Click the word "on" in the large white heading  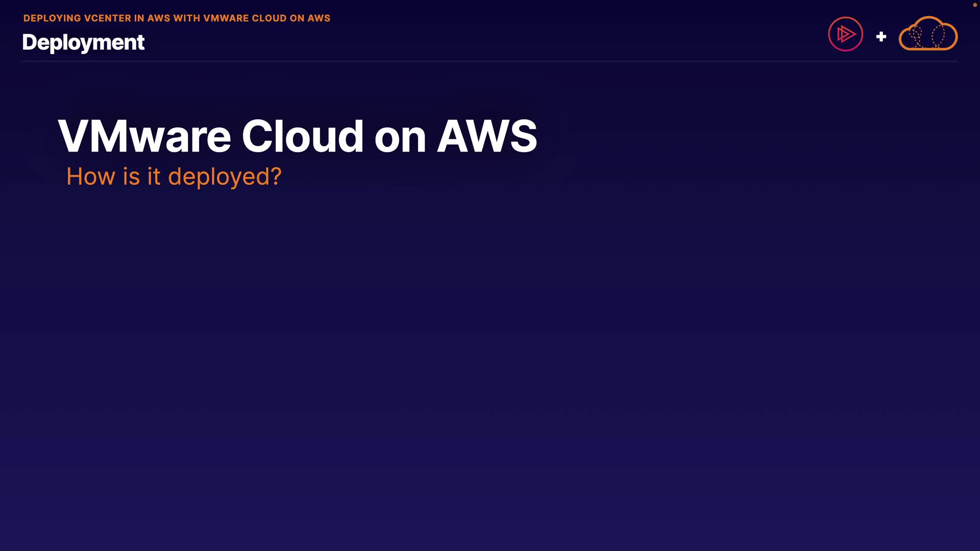click(400, 137)
